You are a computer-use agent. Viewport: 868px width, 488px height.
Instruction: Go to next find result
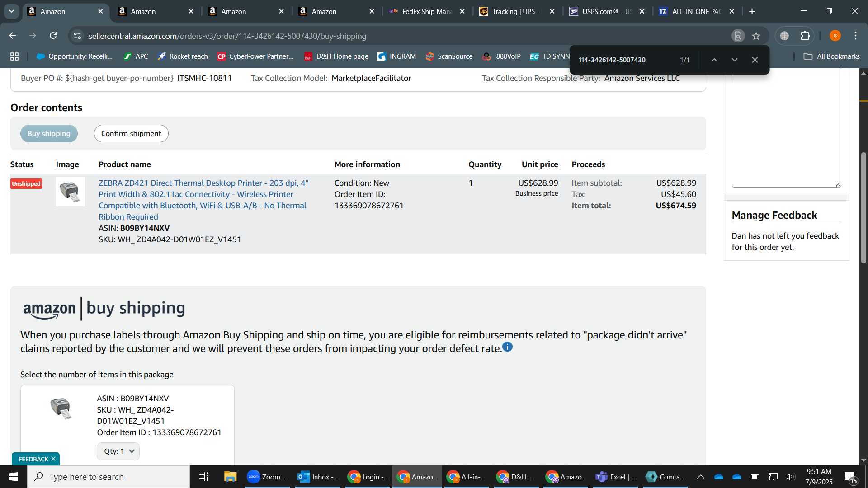[735, 60]
